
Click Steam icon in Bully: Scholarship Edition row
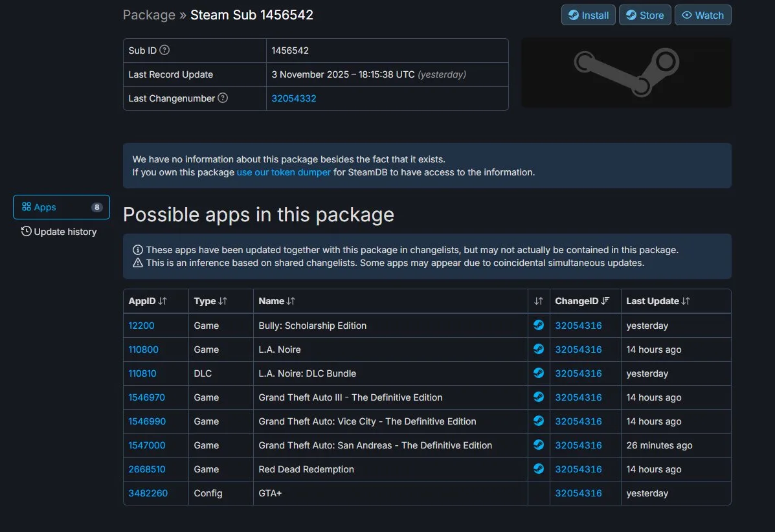[x=539, y=326]
